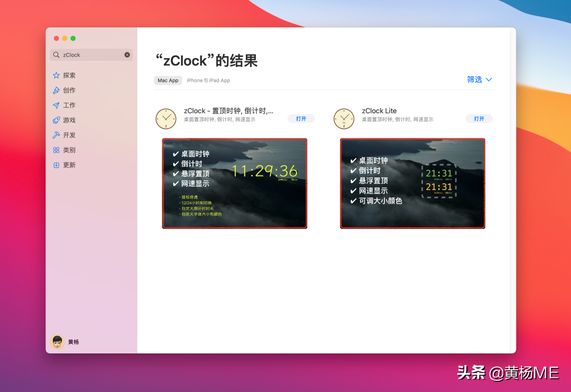Image resolution: width=571 pixels, height=392 pixels.
Task: Click the download icon beside 更新
Action: coord(56,165)
